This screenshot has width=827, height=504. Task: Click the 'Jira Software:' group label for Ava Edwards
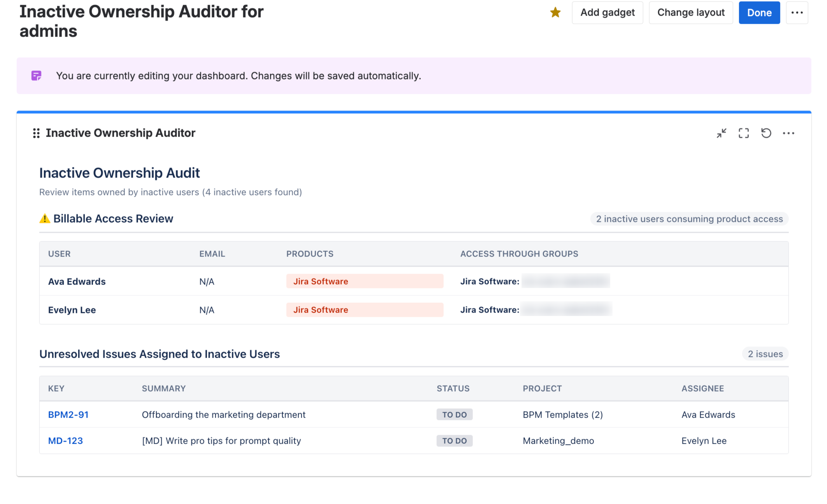coord(490,281)
